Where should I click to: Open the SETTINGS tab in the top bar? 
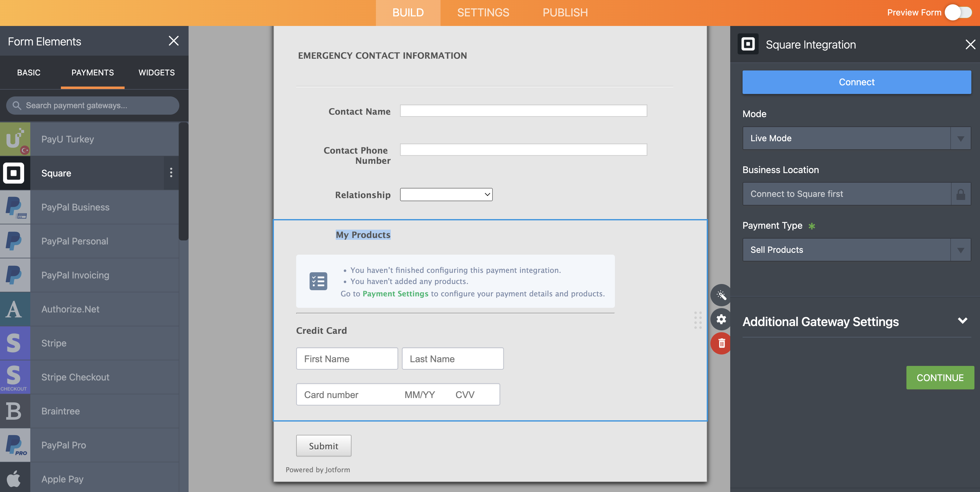point(483,13)
